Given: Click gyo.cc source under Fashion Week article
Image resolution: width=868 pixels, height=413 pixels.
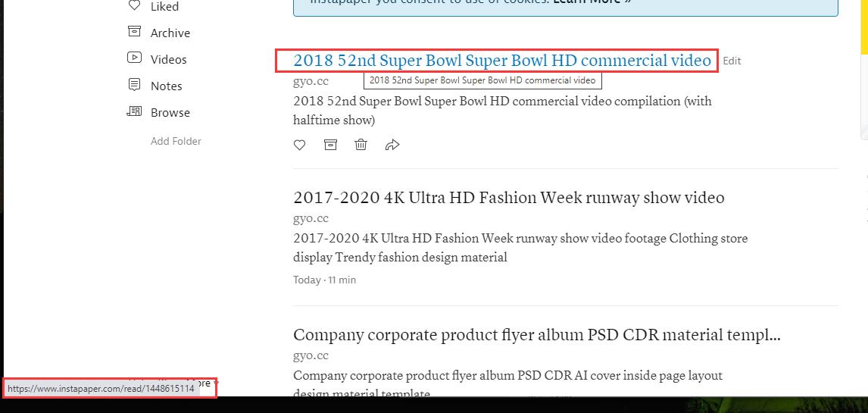Looking at the screenshot, I should click(311, 218).
